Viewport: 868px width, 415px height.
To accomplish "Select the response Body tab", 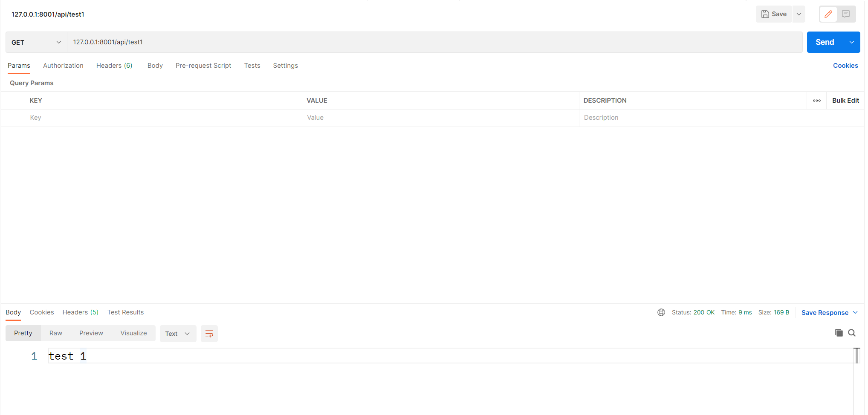I will [13, 312].
